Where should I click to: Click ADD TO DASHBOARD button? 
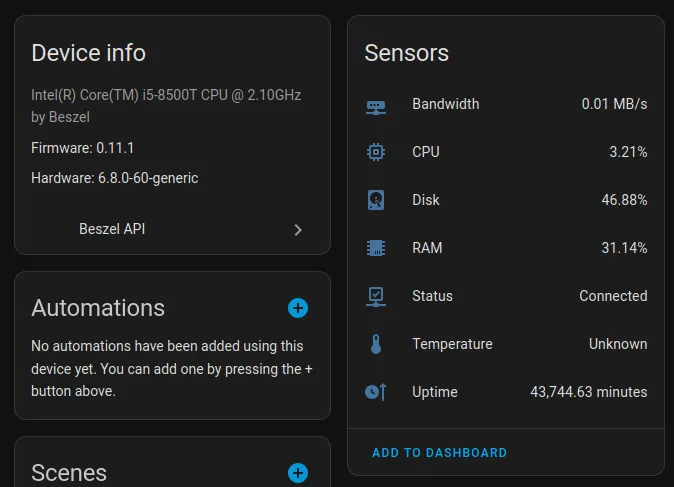point(439,453)
